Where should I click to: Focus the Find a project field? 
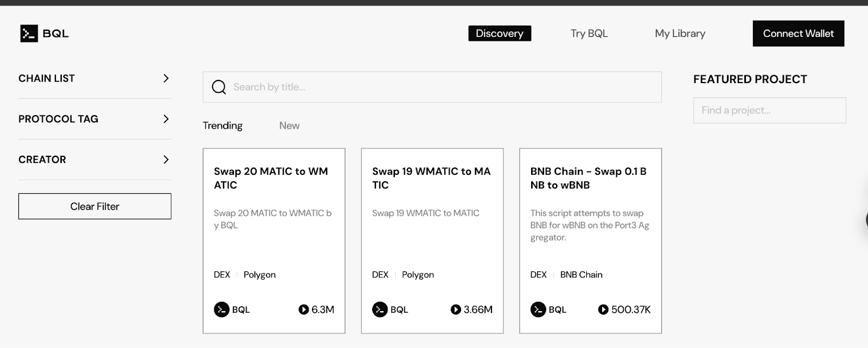pos(770,110)
